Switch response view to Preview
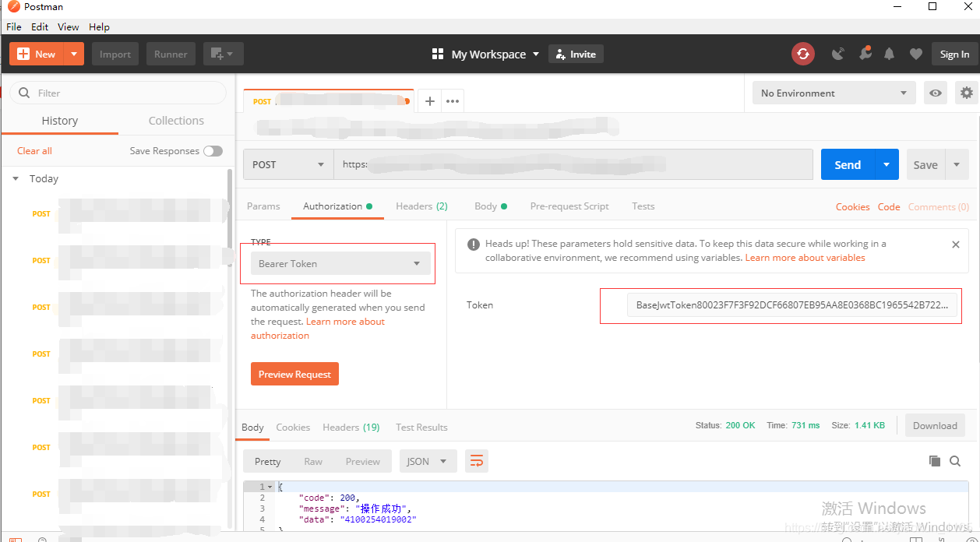The width and height of the screenshot is (980, 542). (363, 461)
